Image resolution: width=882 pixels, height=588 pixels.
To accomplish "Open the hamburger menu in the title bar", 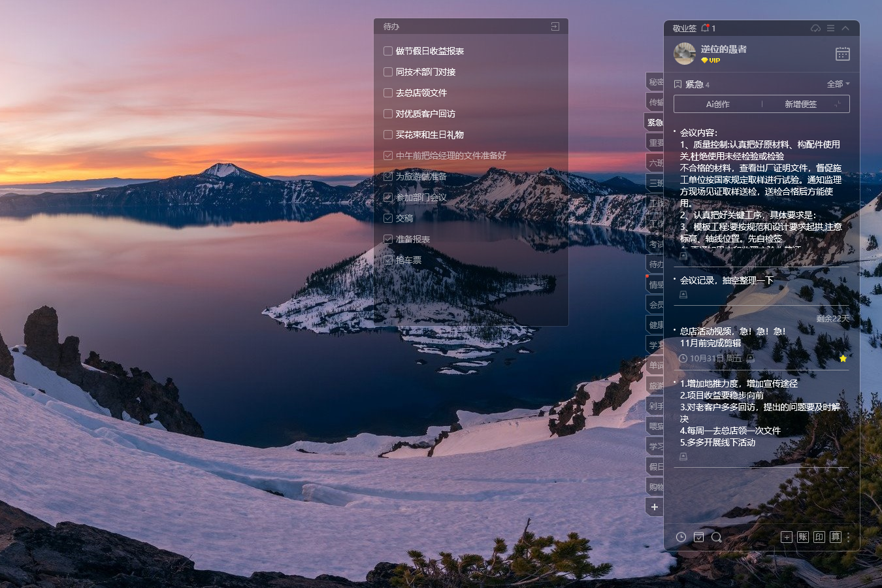I will click(x=830, y=28).
